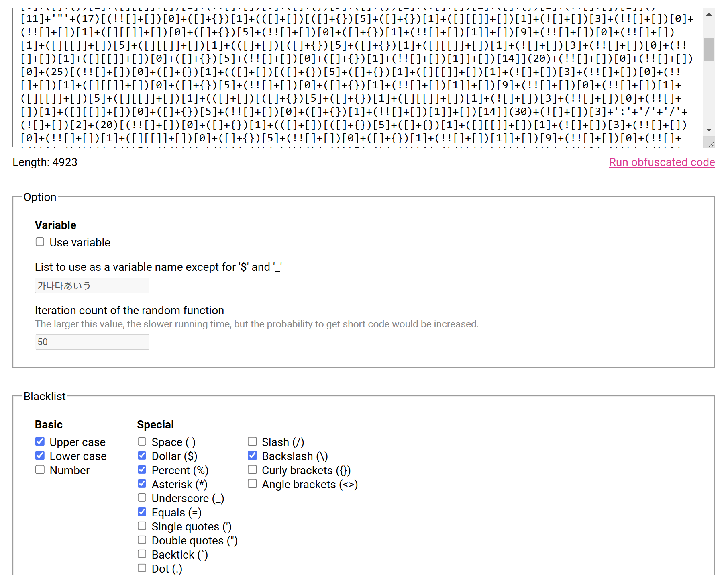
Task: Check the Double quotes checkbox
Action: (x=142, y=540)
